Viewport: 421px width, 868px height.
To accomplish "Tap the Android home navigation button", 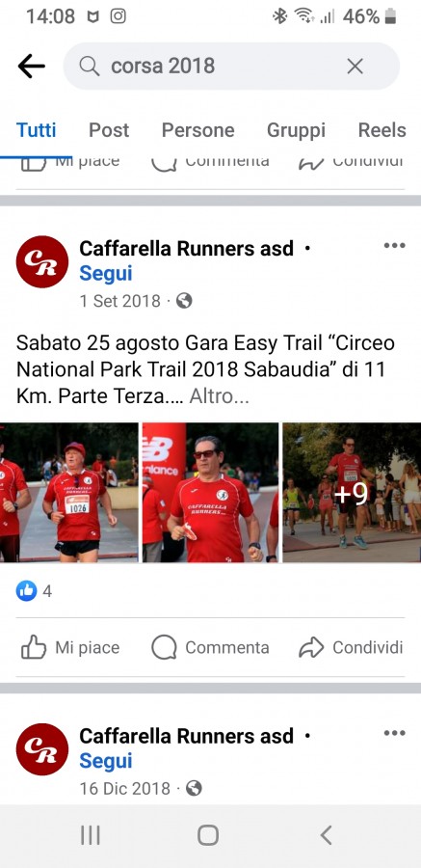I will point(208,835).
